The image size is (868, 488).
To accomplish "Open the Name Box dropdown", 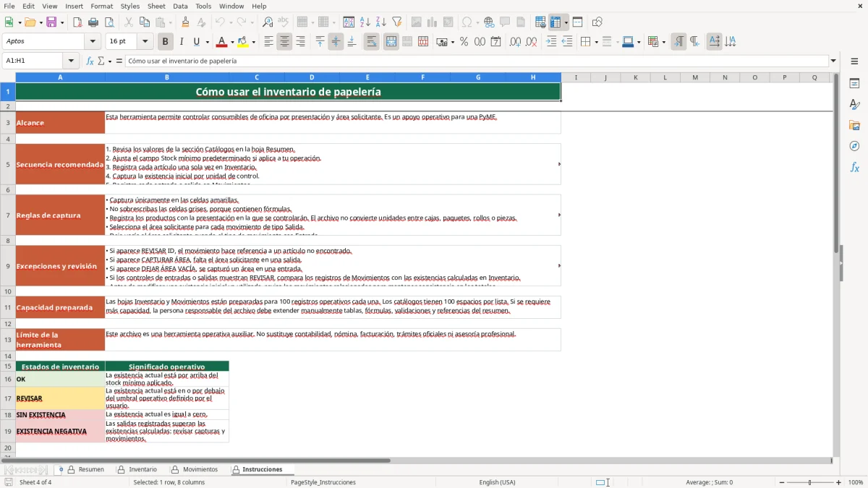I will click(71, 61).
